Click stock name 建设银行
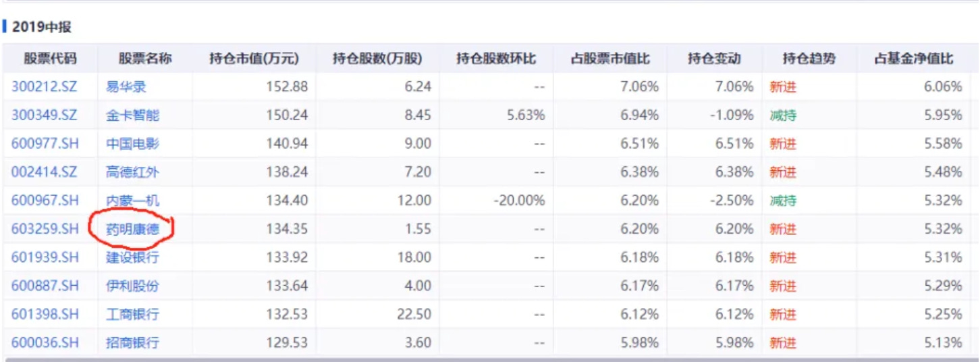 pos(133,257)
